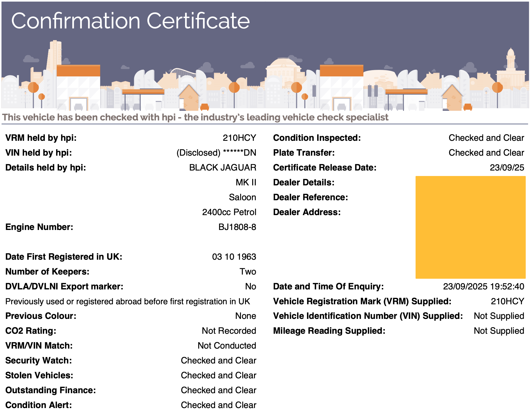This screenshot has height=413, width=532.
Task: Click the hpi tagline below the banner
Action: coord(195,117)
